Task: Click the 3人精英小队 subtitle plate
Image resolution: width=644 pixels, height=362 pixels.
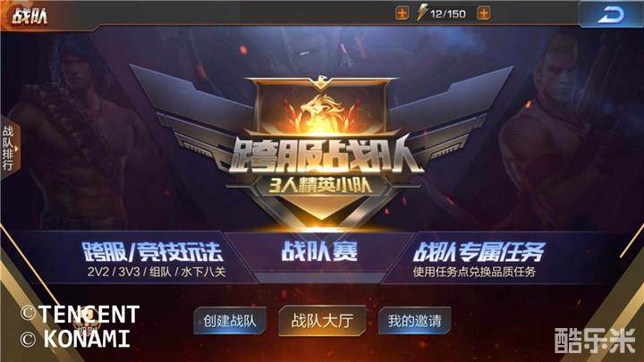Action: [x=321, y=186]
